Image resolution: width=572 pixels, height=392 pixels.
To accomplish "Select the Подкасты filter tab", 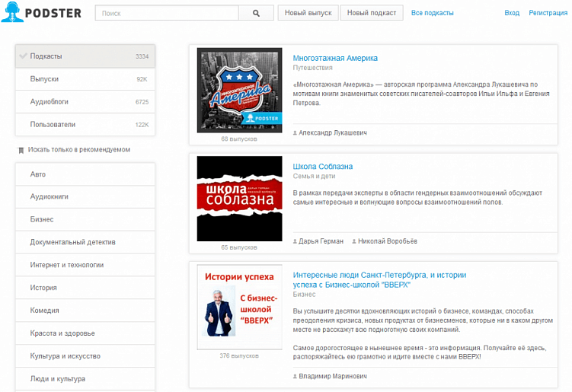I will coord(85,56).
